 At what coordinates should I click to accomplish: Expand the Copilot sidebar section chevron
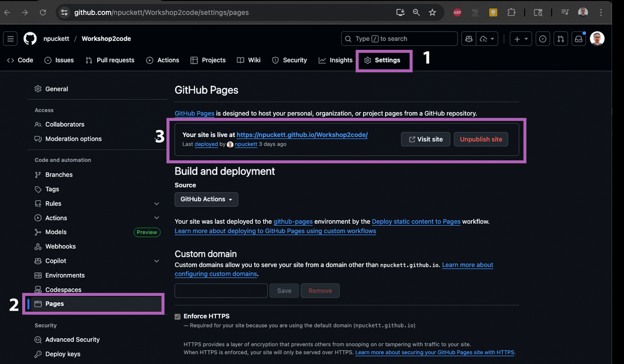[157, 261]
